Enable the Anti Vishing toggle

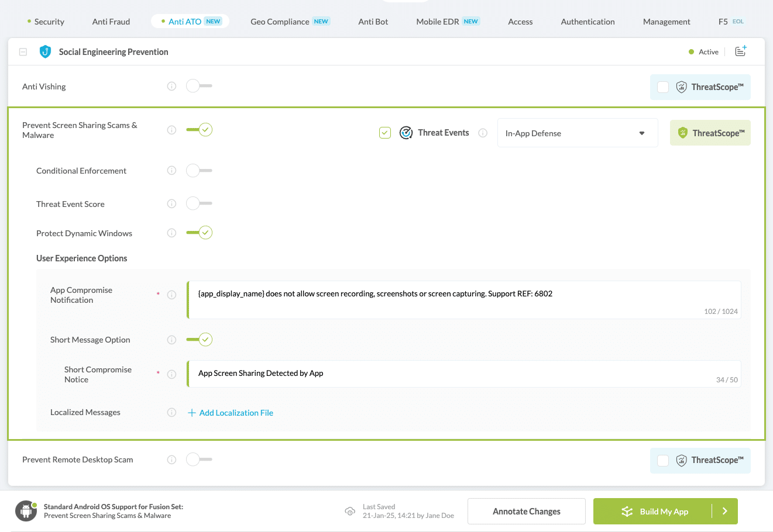tap(199, 86)
